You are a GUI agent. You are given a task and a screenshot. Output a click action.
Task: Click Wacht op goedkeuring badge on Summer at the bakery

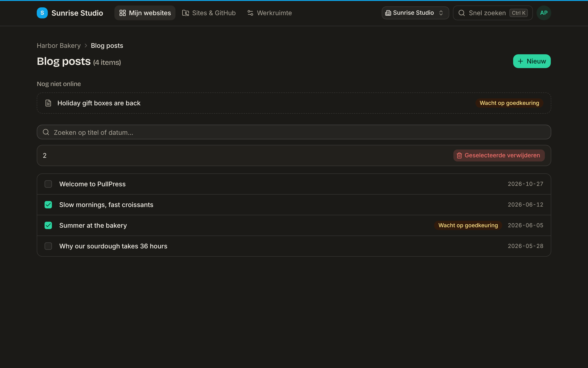(x=468, y=225)
